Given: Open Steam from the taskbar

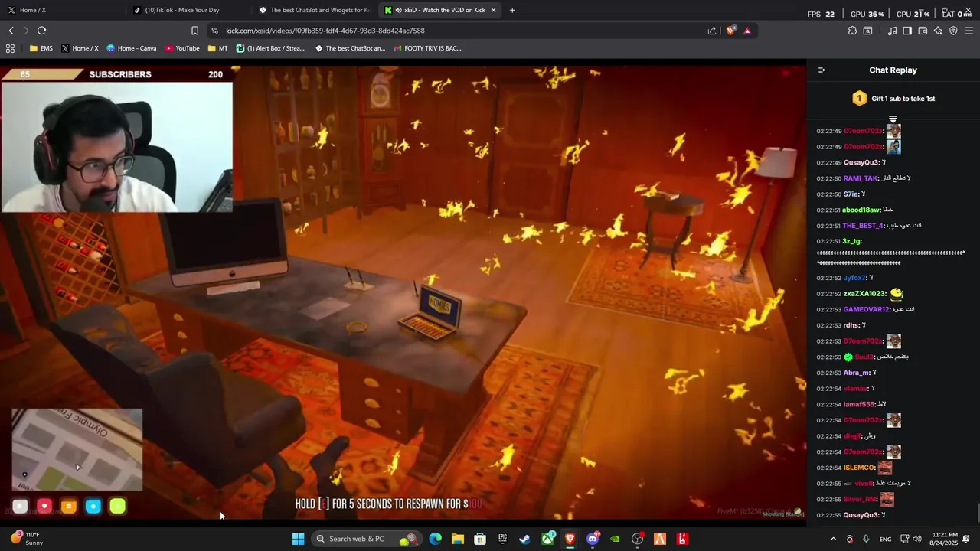Looking at the screenshot, I should pos(524,539).
